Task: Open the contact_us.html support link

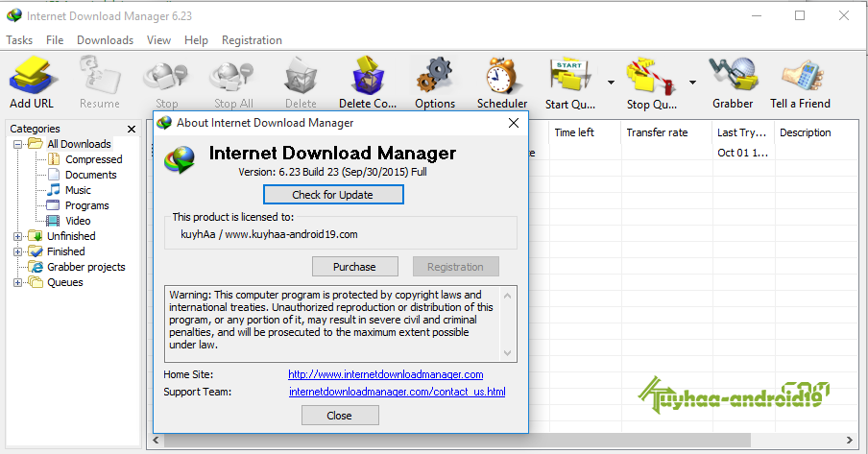Action: point(397,392)
